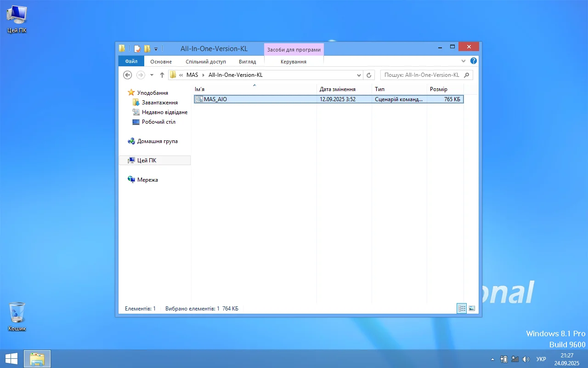This screenshot has height=368, width=588.
Task: Select Завантаження in the navigation pane
Action: [x=159, y=103]
